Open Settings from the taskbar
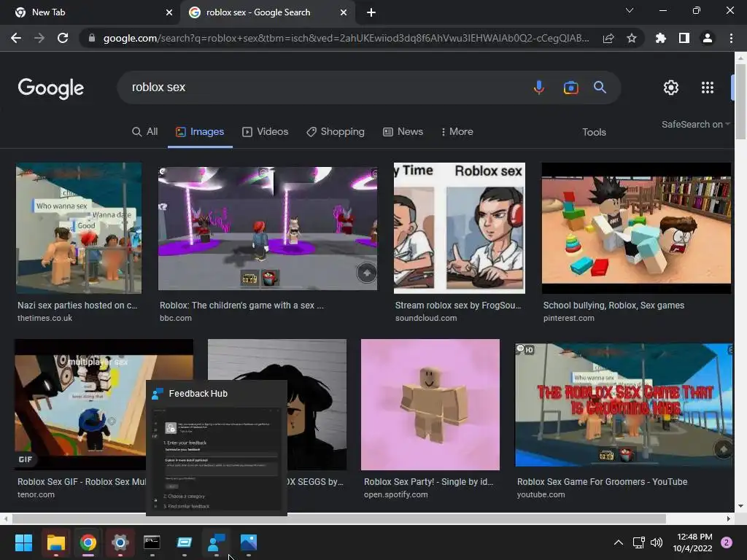Screen dimensions: 747x560 tap(120, 542)
